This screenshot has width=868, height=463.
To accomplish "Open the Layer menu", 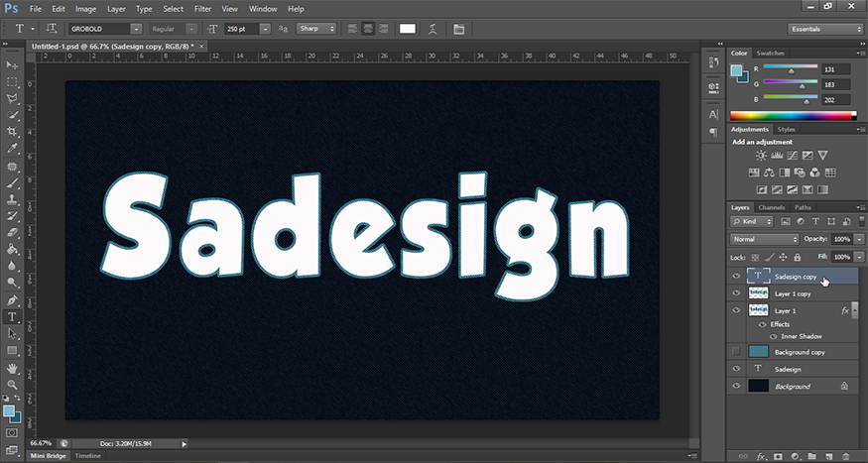I will pyautogui.click(x=116, y=9).
